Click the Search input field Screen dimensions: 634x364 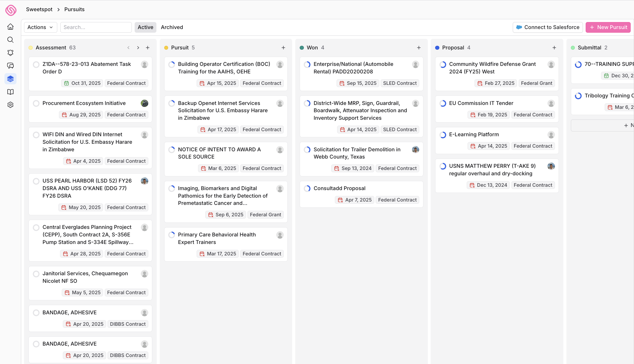click(x=96, y=27)
